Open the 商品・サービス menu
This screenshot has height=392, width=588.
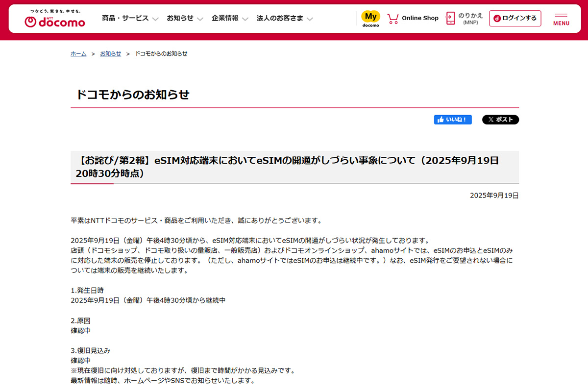(125, 18)
